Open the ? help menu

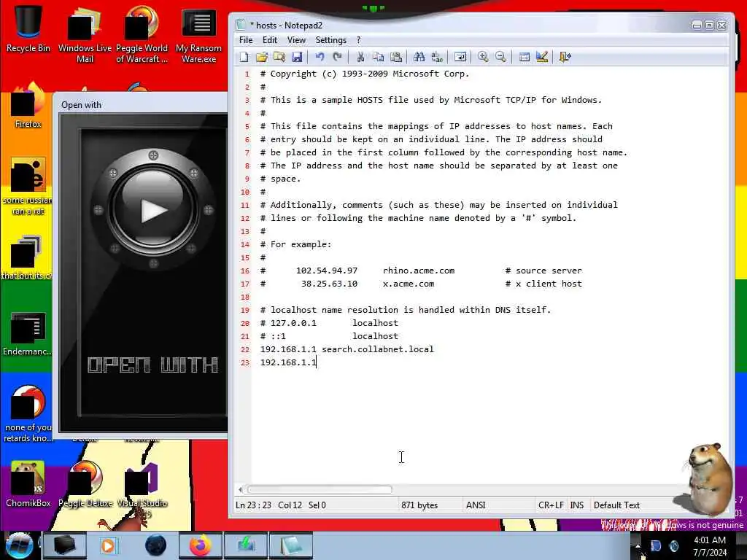pyautogui.click(x=359, y=40)
